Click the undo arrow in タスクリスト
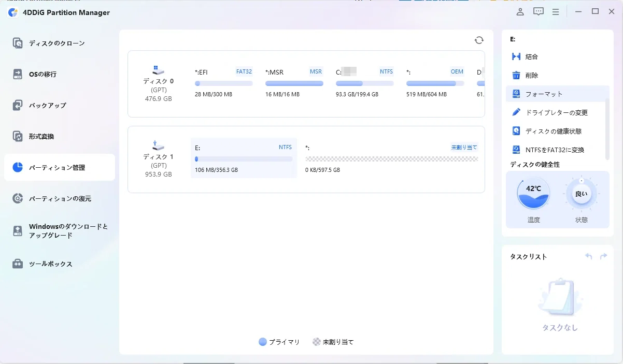Image resolution: width=623 pixels, height=364 pixels. (589, 256)
